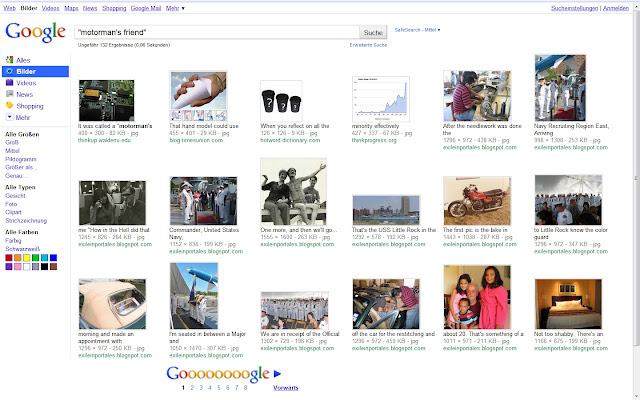
Task: Open Google Mail in top navigation
Action: coord(146,8)
